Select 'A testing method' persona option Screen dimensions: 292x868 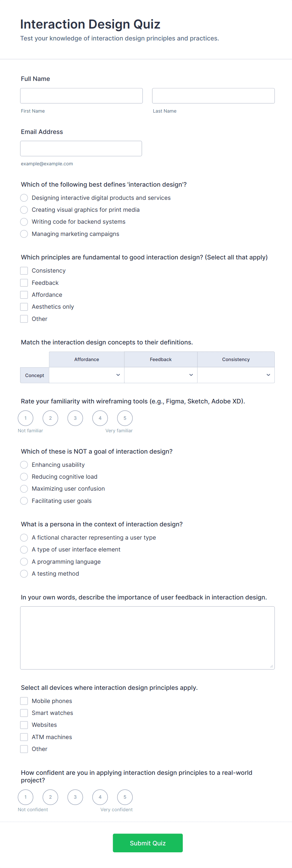coord(24,573)
